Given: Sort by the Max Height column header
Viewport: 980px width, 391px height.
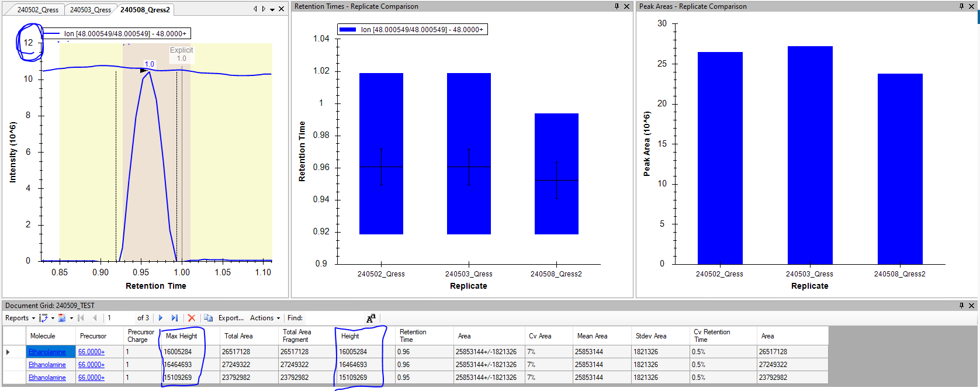Looking at the screenshot, I should pyautogui.click(x=182, y=336).
